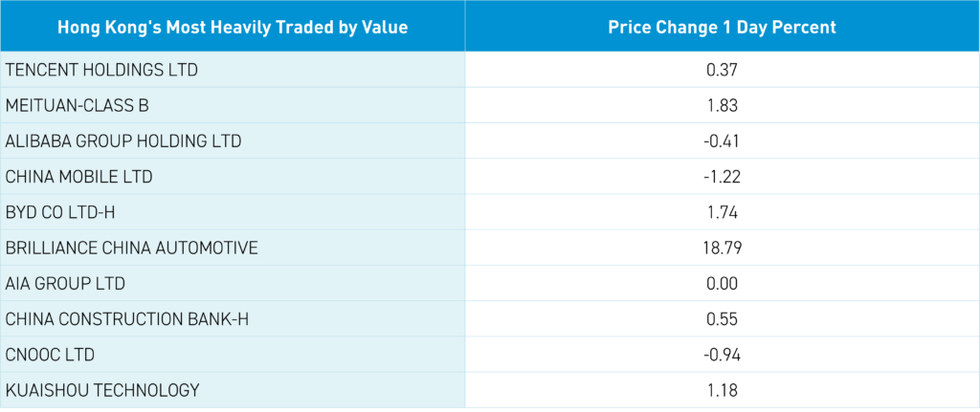
Task: Click the "Hong Kong's Most Heavily Traded by Value" header
Action: (x=233, y=27)
